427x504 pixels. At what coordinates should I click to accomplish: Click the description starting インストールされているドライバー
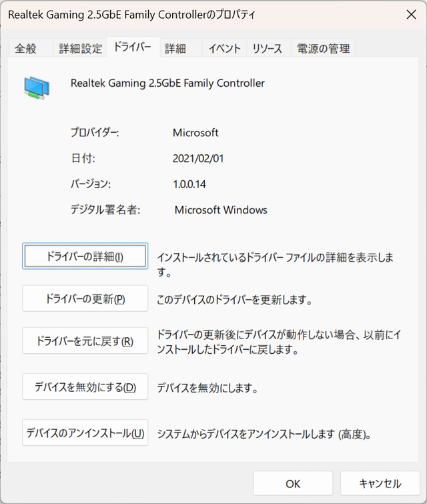[x=275, y=264]
